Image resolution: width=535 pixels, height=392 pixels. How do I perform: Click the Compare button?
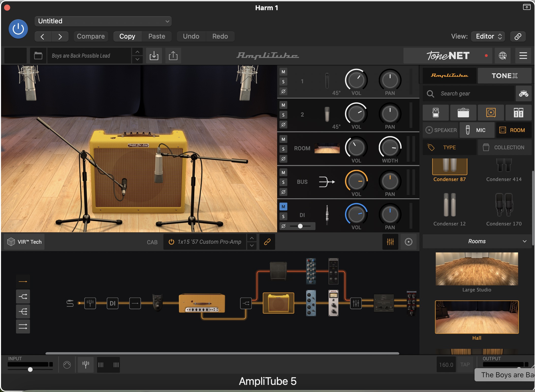(x=91, y=37)
